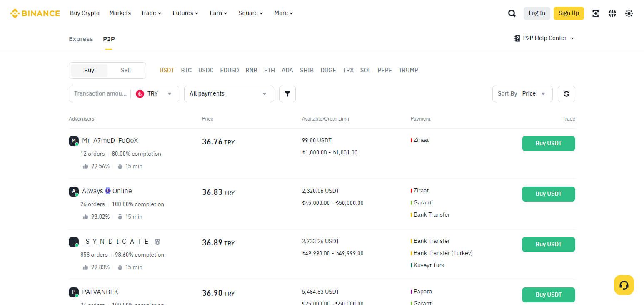Click the PALVANBEK avatar icon
Screen dimensions: 644x305
click(74, 292)
